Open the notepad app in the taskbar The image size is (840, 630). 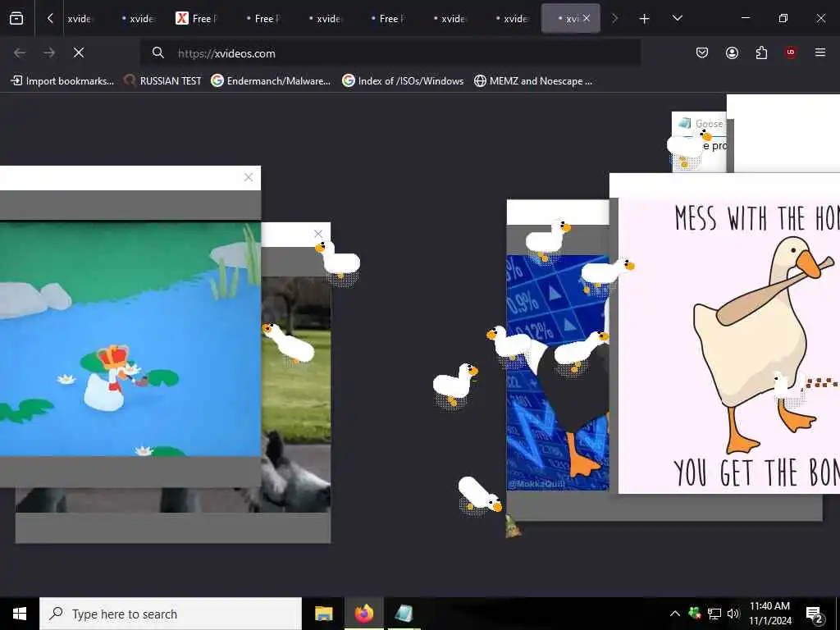[404, 614]
